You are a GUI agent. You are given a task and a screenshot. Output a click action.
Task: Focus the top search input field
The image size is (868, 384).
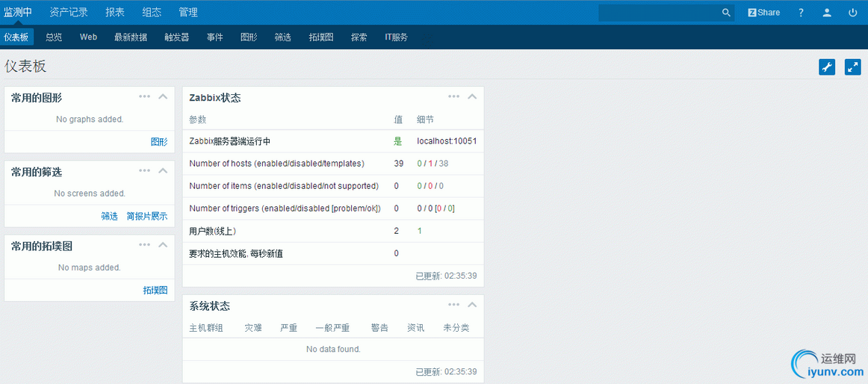coord(660,12)
